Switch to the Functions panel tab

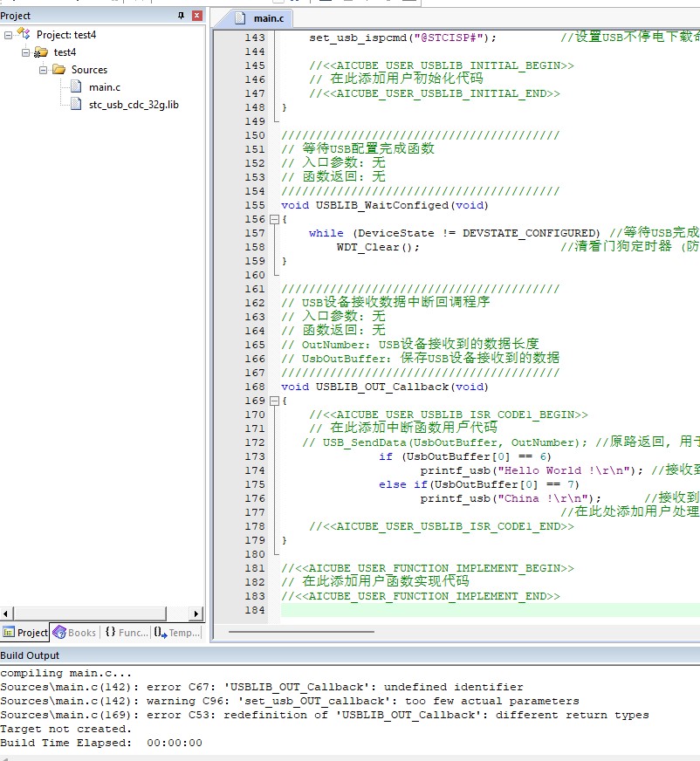pos(127,633)
